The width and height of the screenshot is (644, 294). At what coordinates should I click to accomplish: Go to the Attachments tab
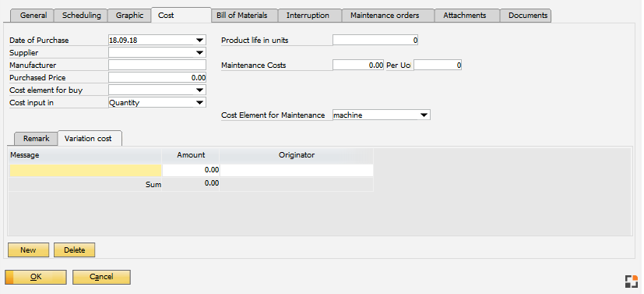(467, 16)
